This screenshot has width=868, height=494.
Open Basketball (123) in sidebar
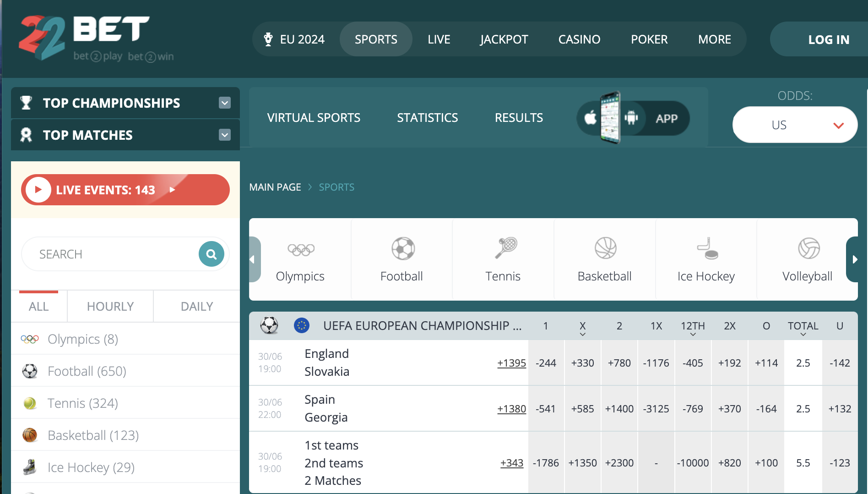[x=125, y=435]
